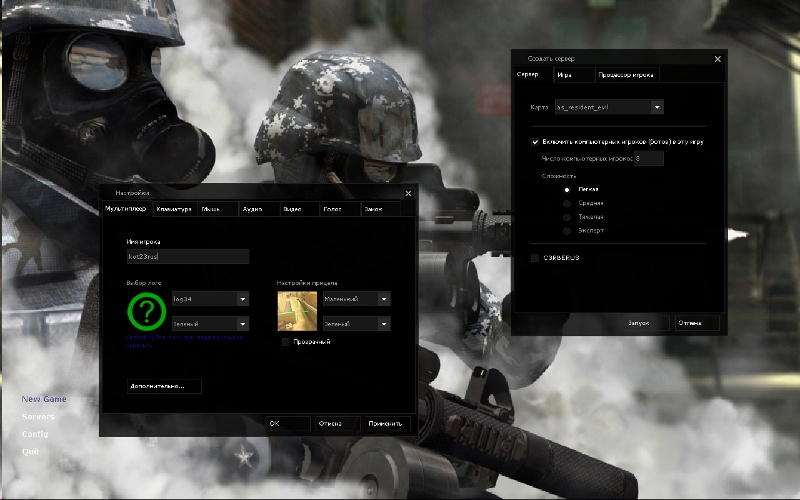
Task: Open the Процессор игрока tab
Action: (628, 75)
